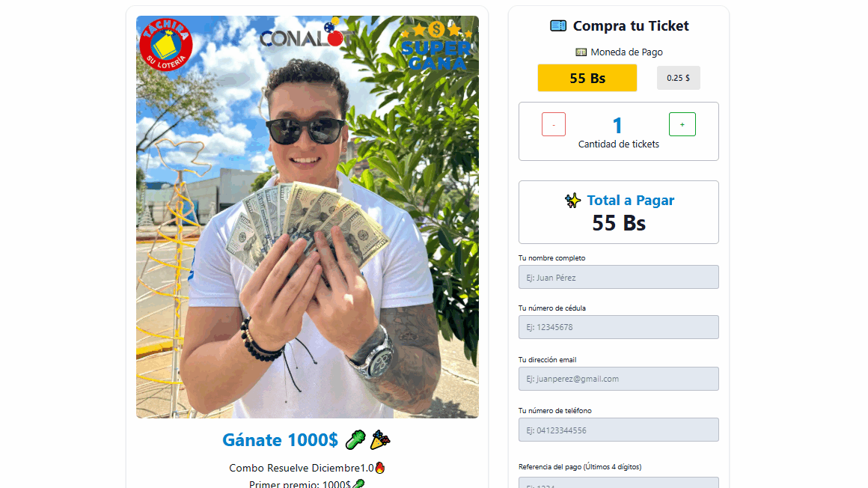Decrease ticket quantity with the minus button
The height and width of the screenshot is (488, 868).
[554, 125]
